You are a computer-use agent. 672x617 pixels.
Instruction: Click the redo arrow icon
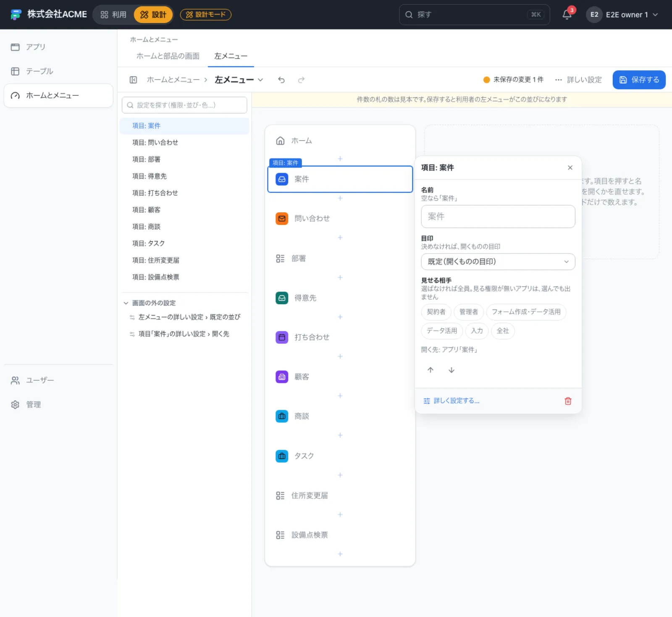tap(301, 80)
